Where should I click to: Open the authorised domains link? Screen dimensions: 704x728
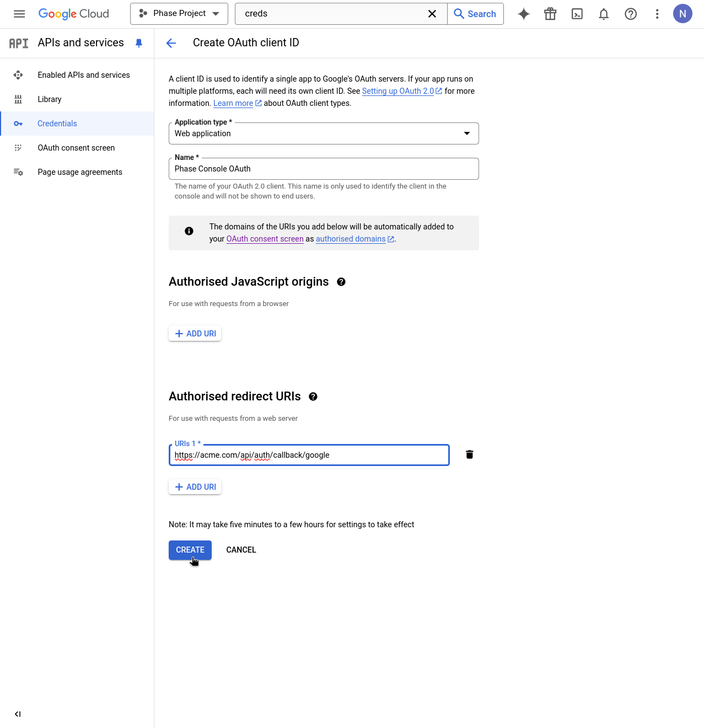pos(354,239)
